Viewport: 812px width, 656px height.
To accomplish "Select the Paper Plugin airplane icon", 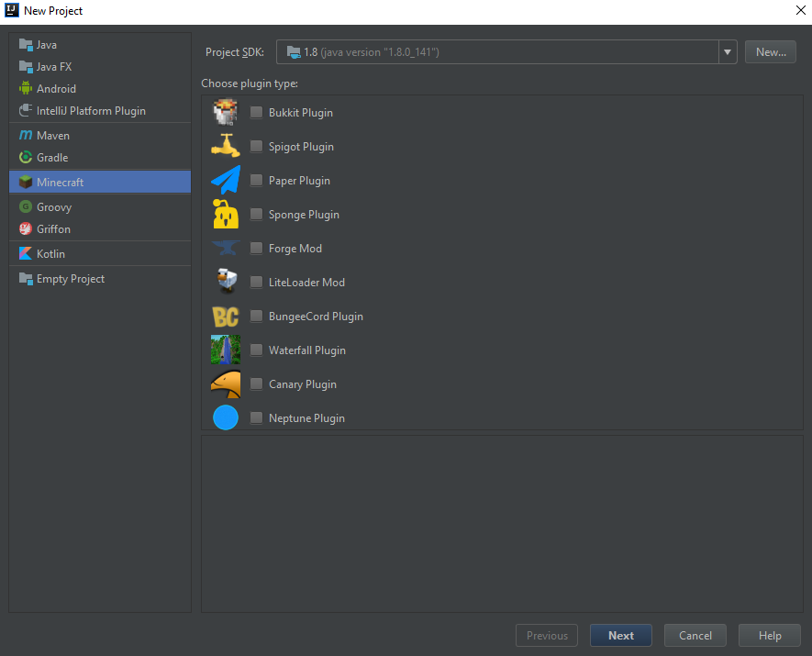I will click(225, 180).
